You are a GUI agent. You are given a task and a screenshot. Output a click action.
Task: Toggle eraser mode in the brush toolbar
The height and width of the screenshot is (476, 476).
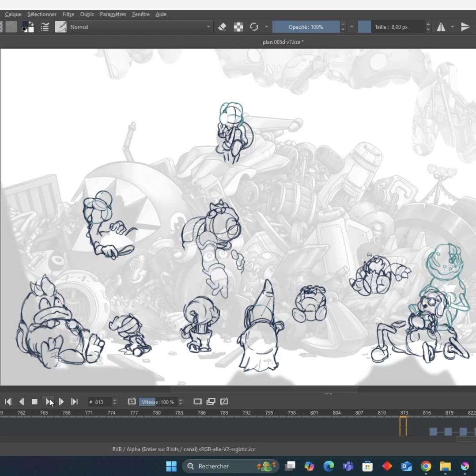222,27
